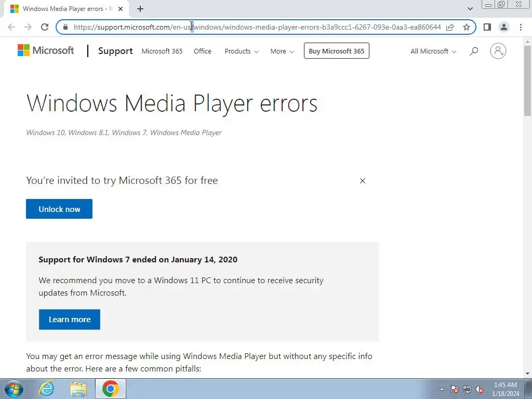Viewport: 532px width, 399px height.
Task: Click applies-to line 'Windows 10, Windows 8.1'
Action: [x=124, y=132]
